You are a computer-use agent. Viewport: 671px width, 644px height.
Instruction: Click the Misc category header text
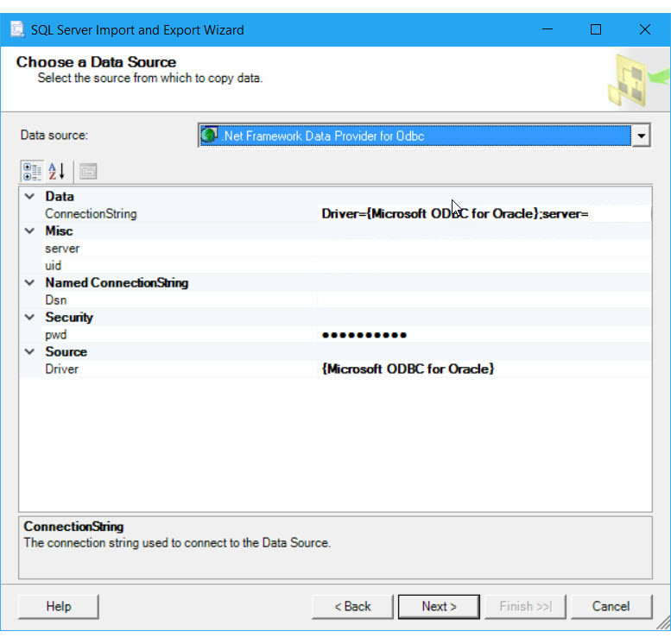click(x=59, y=231)
